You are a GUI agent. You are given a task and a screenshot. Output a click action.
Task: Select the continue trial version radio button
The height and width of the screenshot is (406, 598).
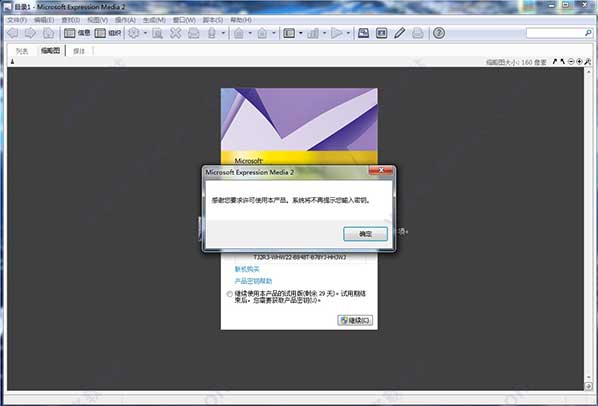[x=230, y=294]
